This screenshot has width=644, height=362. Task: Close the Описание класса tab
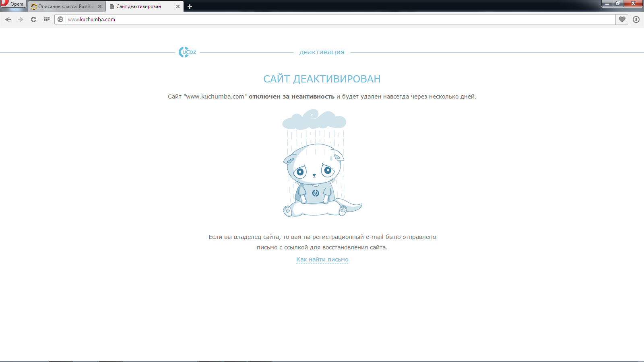pos(100,6)
